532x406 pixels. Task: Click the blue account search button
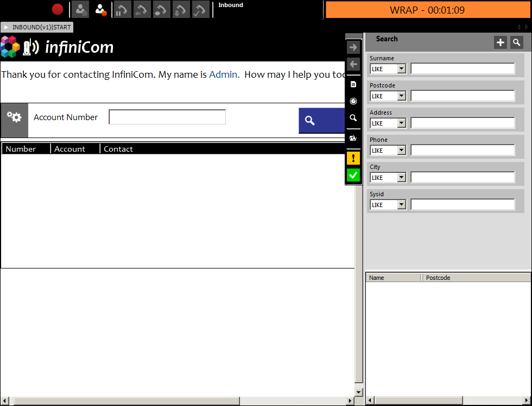tap(321, 121)
